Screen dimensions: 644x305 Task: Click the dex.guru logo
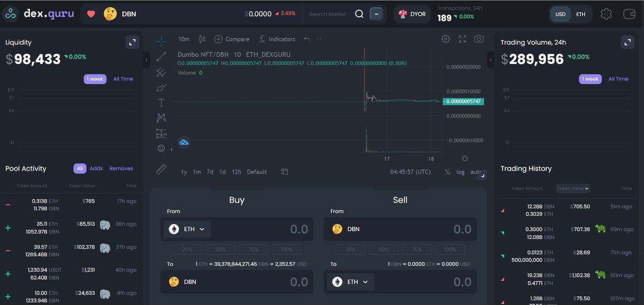[39, 14]
